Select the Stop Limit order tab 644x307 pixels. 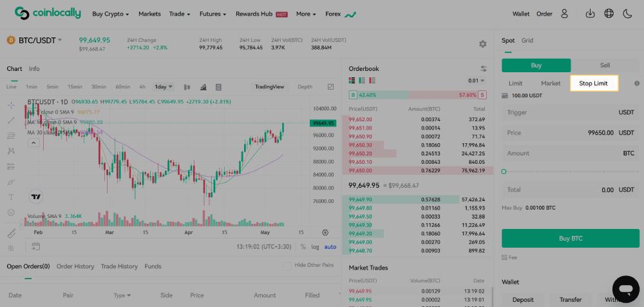pyautogui.click(x=593, y=83)
